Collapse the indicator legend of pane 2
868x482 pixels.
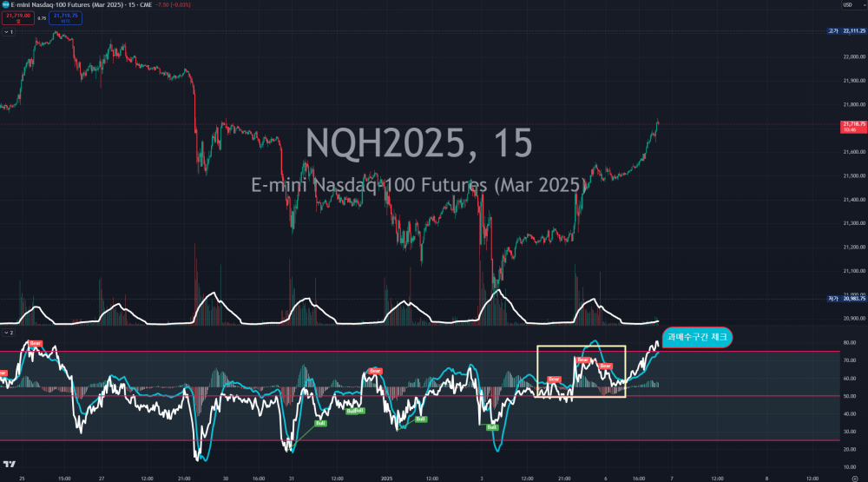(x=7, y=332)
